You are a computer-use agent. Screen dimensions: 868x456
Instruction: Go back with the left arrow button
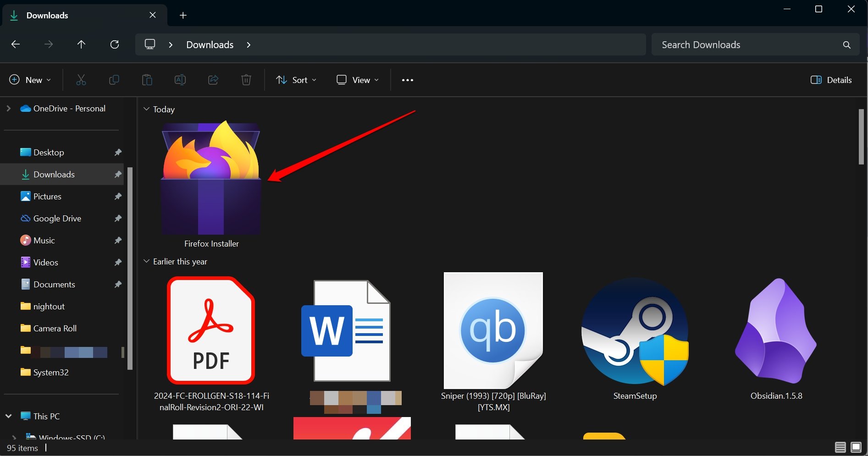[15, 44]
